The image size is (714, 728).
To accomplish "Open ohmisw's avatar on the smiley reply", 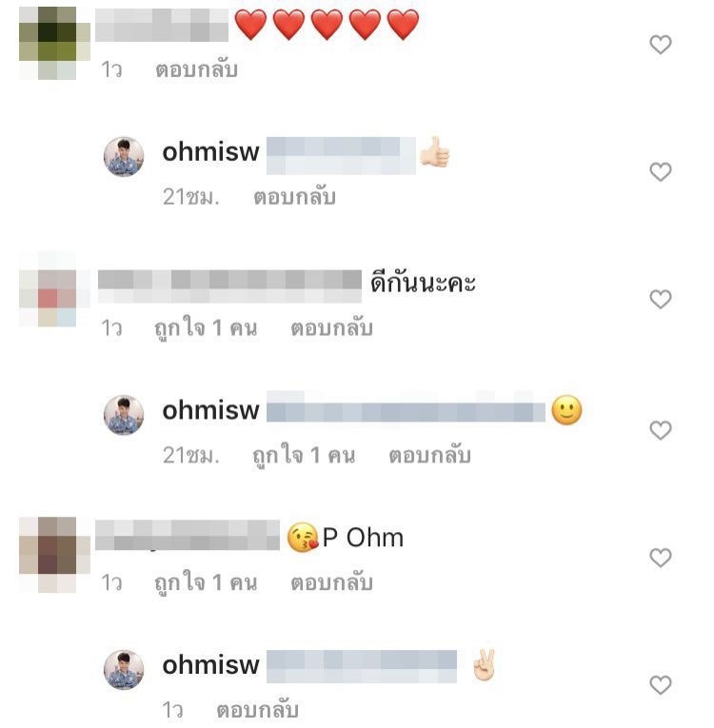I will point(124,415).
